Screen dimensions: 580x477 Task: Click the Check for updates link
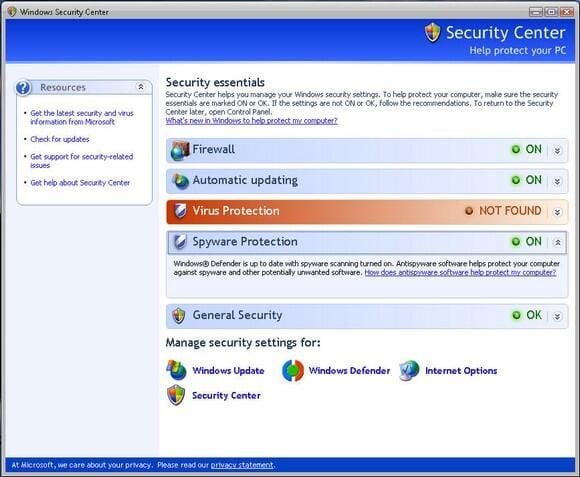pyautogui.click(x=60, y=139)
